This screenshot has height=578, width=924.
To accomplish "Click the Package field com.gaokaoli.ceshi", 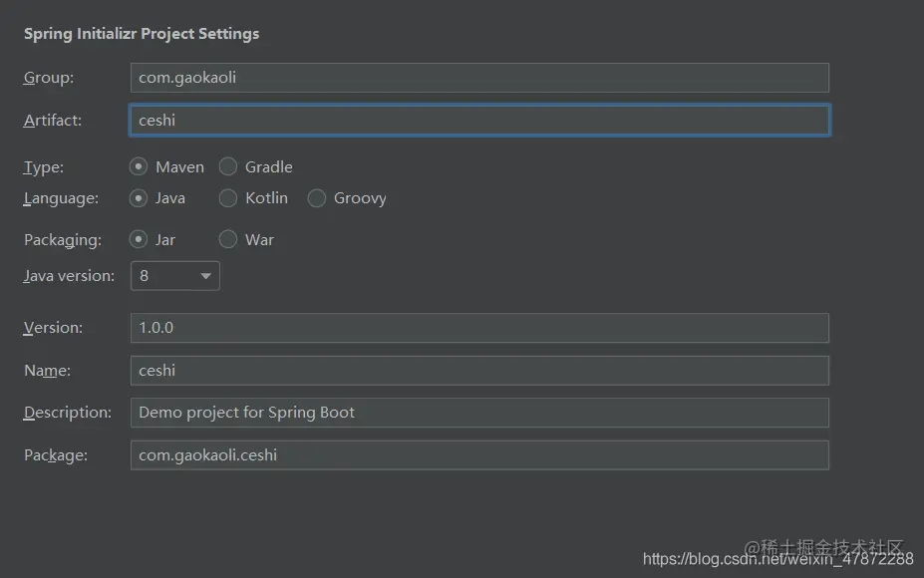I will (479, 454).
